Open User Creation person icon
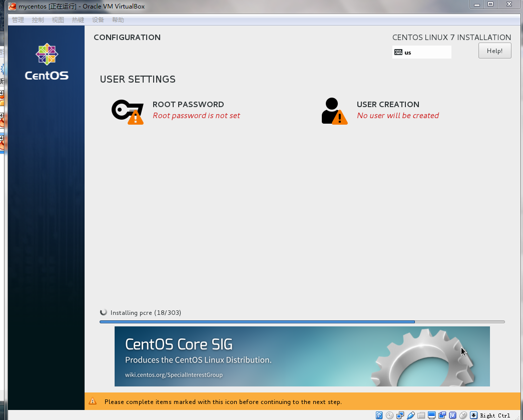This screenshot has height=420, width=523. click(x=334, y=111)
